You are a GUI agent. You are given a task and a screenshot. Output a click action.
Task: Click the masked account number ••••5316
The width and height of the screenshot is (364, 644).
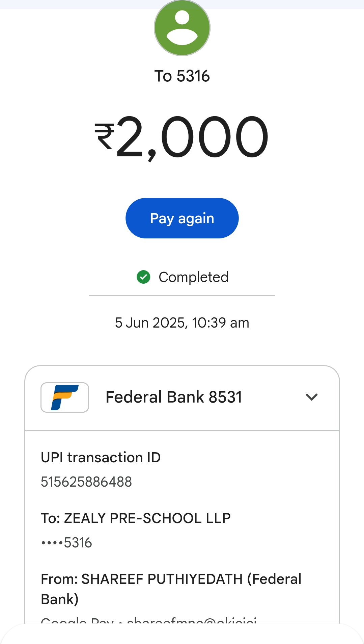click(66, 543)
